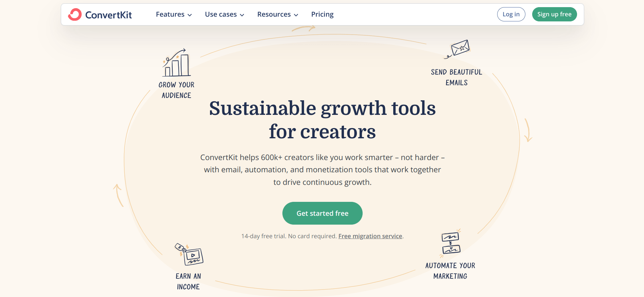Select the Log in button
Screen dimensions: 644x297
point(511,14)
